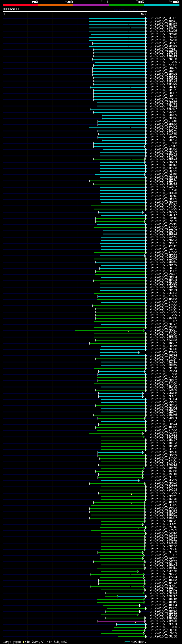The height and width of the screenshot is (644, 182).
Task: Click the red ~20% identity legend segment
Action: (x=20, y=5)
